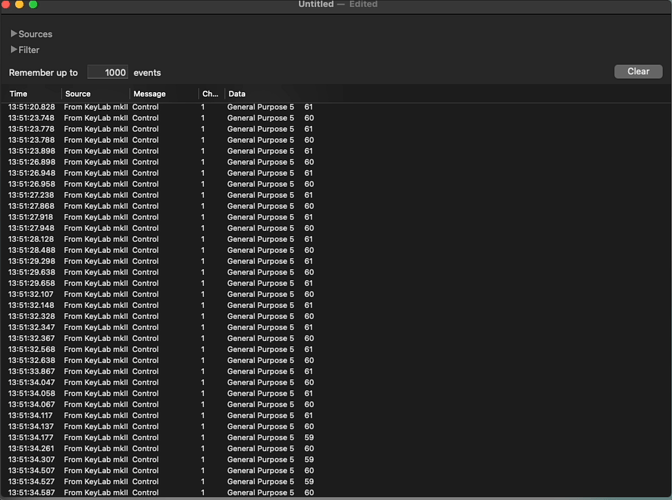Select event at 13:51:27.948
This screenshot has width=672, height=500.
[336, 228]
